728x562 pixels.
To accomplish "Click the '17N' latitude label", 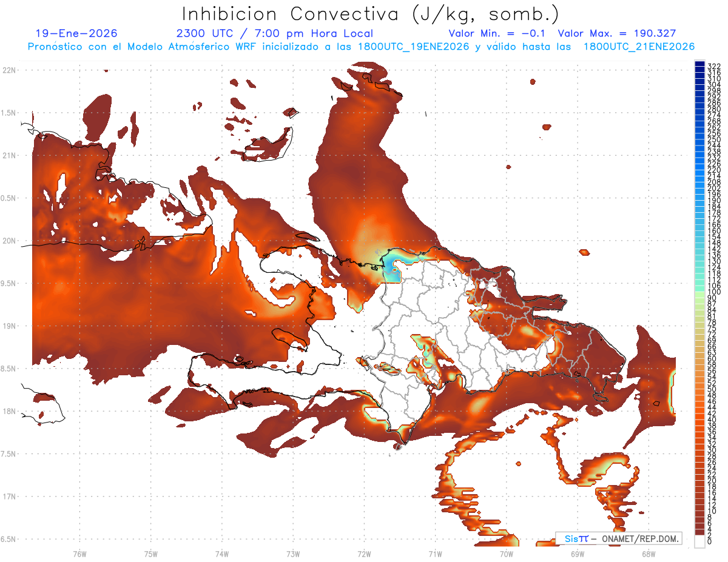I will pyautogui.click(x=8, y=497).
